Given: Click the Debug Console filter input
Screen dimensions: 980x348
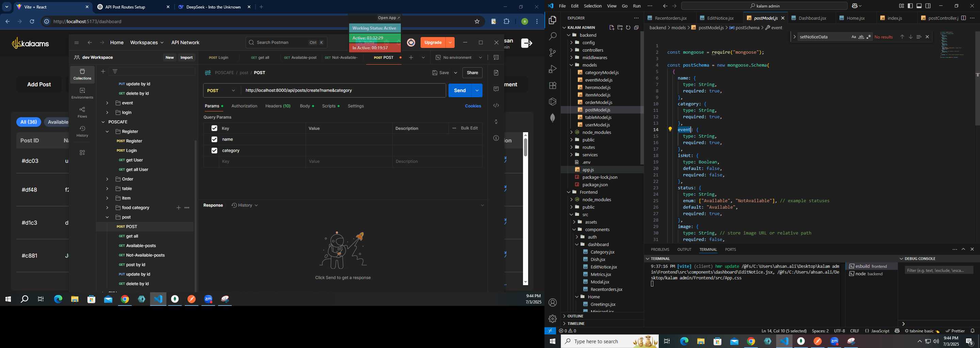Looking at the screenshot, I should (938, 271).
